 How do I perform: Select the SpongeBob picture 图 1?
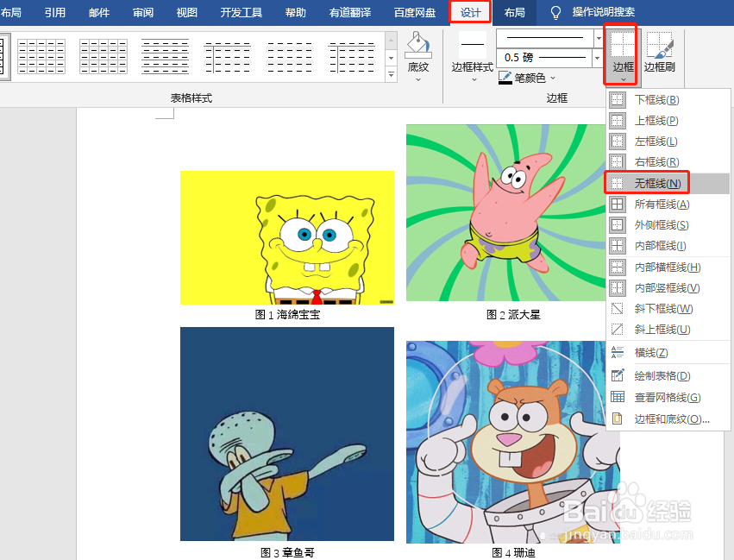[x=287, y=237]
